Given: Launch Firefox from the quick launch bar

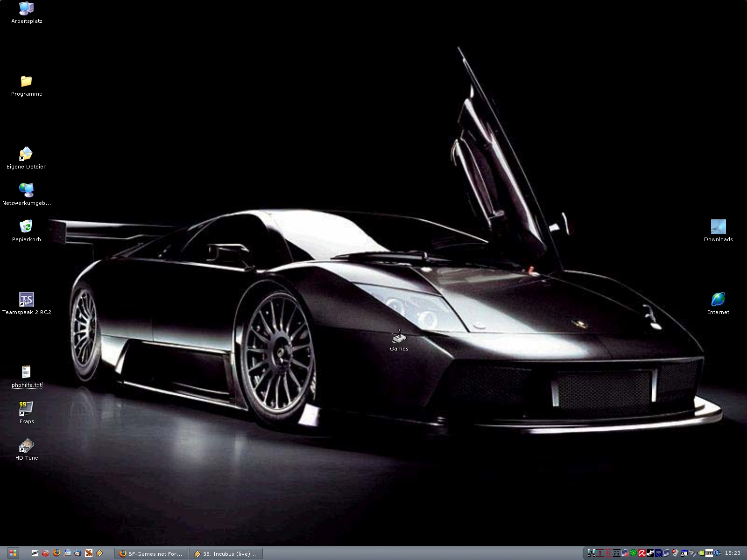Looking at the screenshot, I should tap(56, 553).
